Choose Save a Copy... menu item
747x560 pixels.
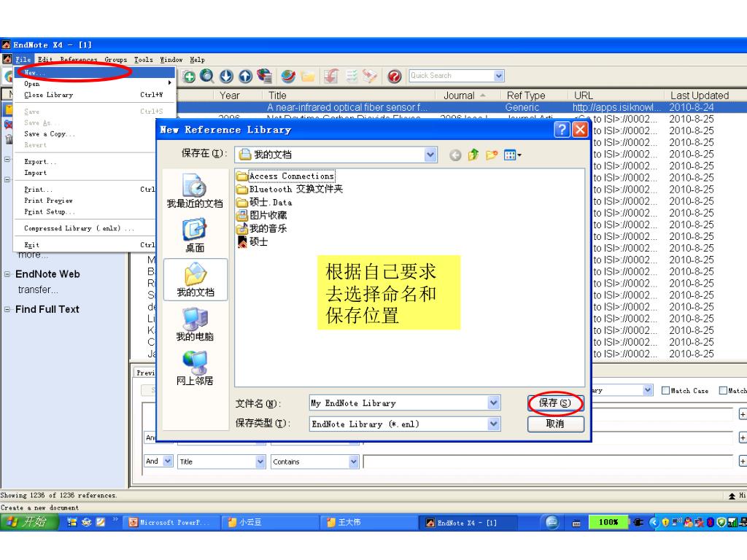[86, 134]
